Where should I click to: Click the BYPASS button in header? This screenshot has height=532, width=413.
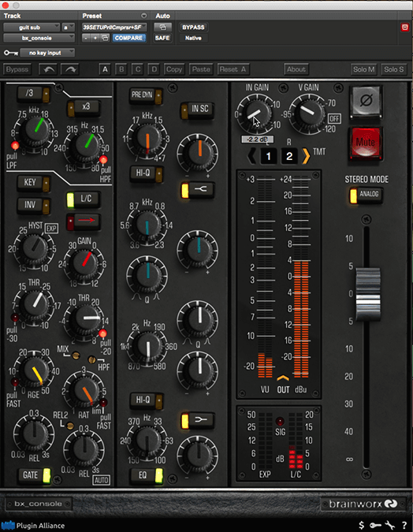pos(193,27)
